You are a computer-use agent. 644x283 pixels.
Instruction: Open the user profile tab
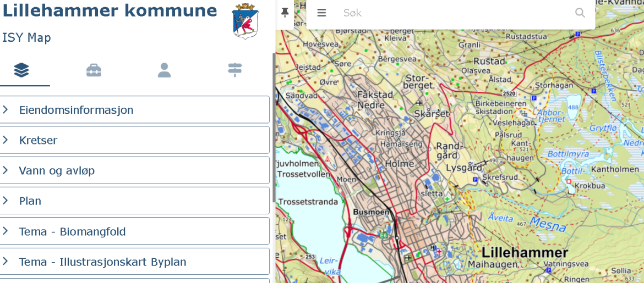point(164,70)
